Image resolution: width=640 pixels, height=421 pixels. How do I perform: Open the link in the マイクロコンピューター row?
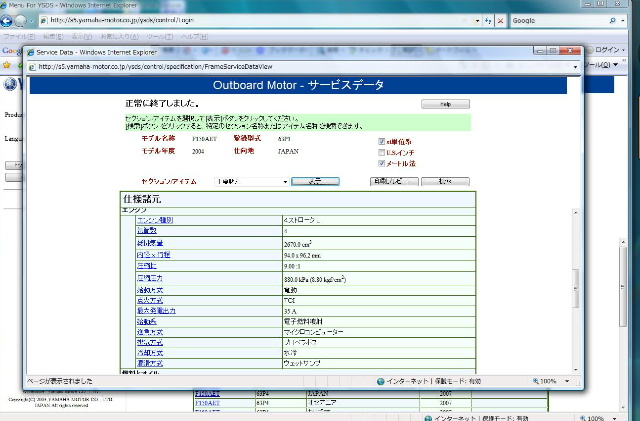click(x=150, y=332)
